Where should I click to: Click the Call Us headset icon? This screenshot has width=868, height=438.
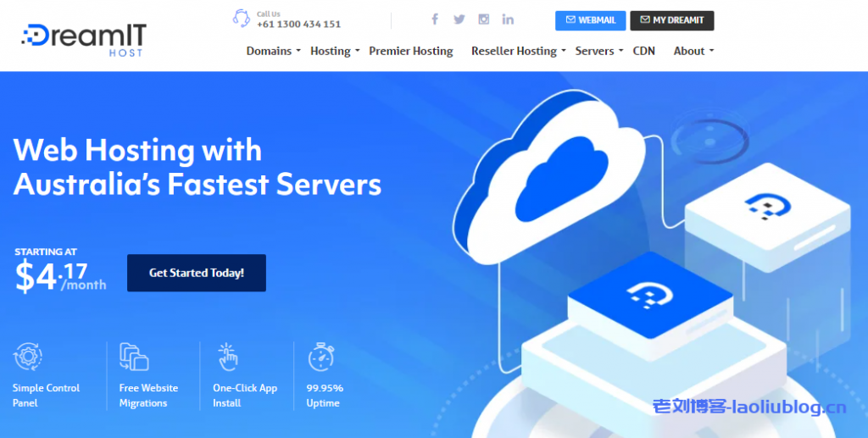[242, 19]
